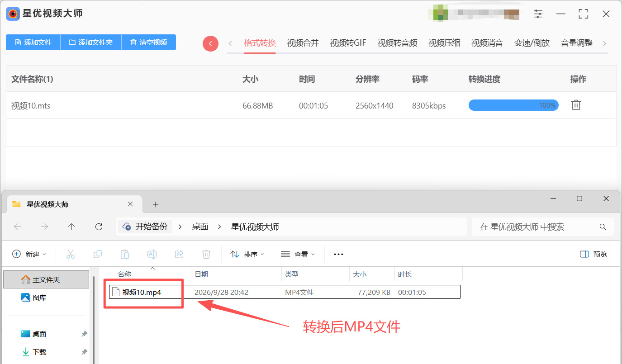Click 桌面 in the address breadcrumb

[x=200, y=227]
